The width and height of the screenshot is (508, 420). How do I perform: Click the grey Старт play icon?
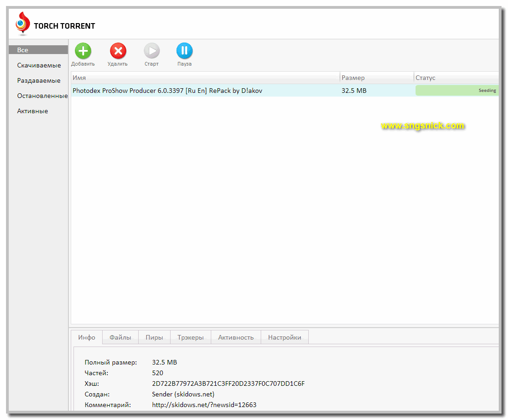[x=152, y=51]
